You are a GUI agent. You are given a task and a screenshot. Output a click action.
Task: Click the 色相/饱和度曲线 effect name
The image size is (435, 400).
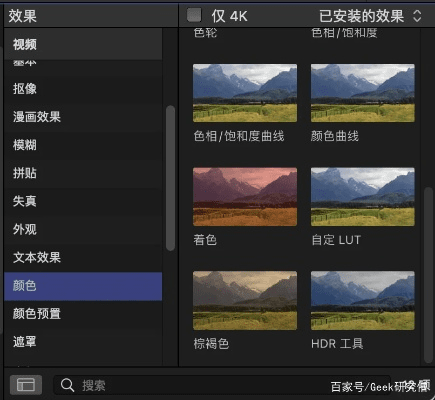pyautogui.click(x=239, y=136)
